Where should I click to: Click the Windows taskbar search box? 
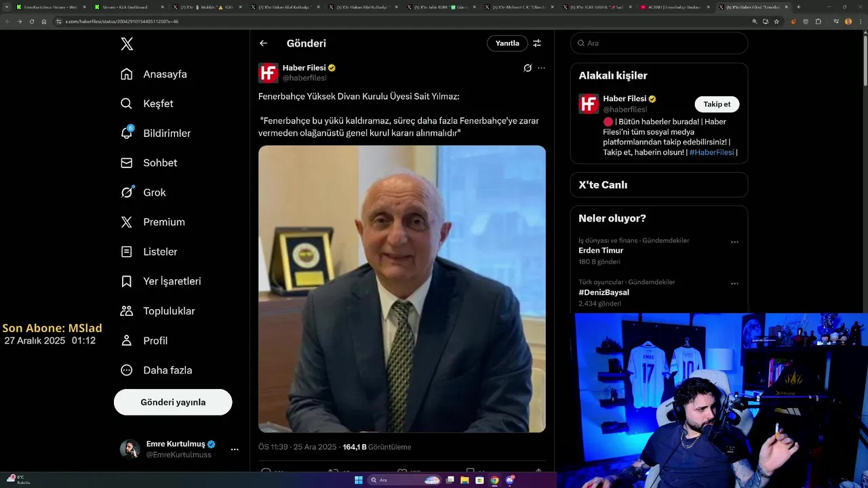click(404, 480)
